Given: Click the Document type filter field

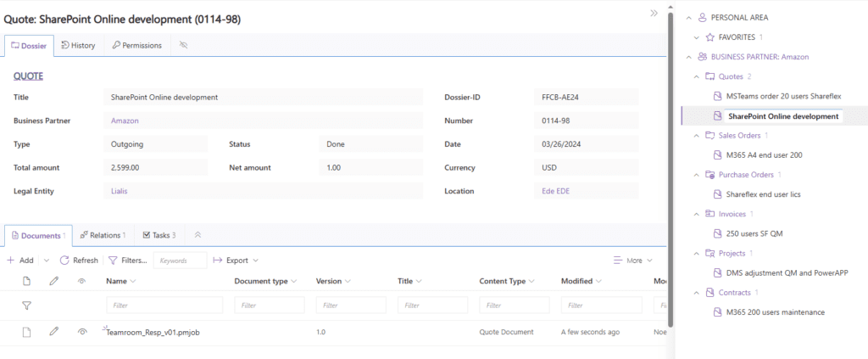Looking at the screenshot, I should pos(270,306).
